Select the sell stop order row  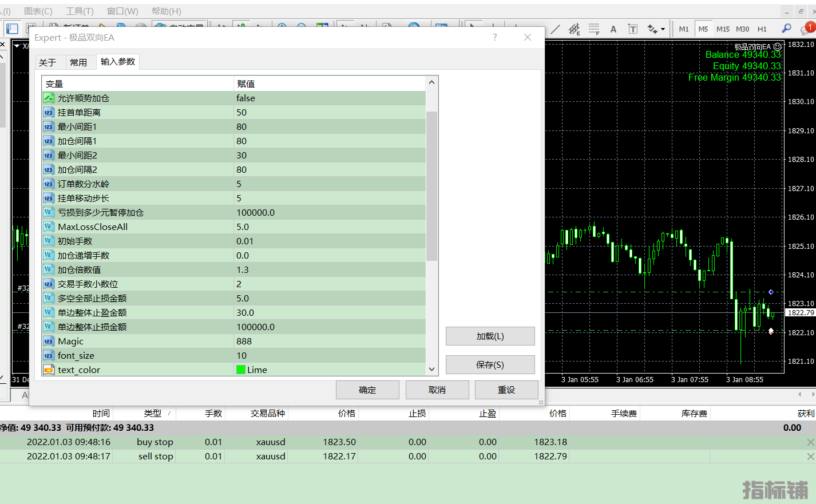pyautogui.click(x=408, y=457)
